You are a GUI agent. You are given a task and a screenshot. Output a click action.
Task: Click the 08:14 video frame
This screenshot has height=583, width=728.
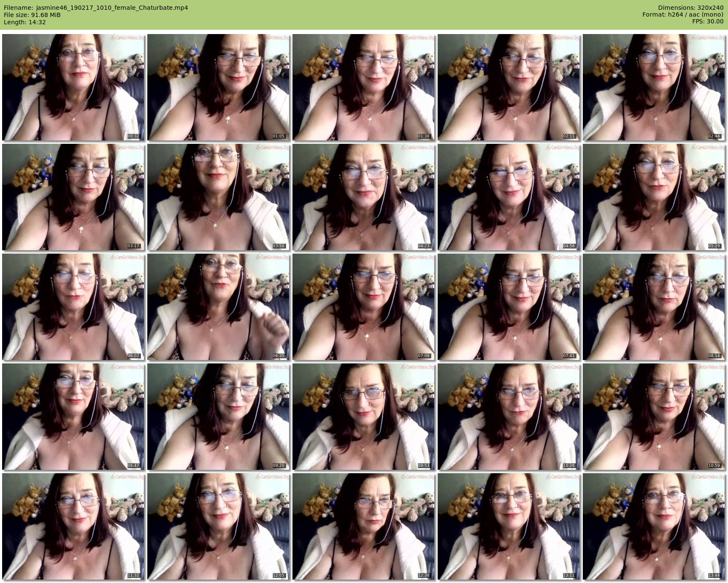point(654,307)
